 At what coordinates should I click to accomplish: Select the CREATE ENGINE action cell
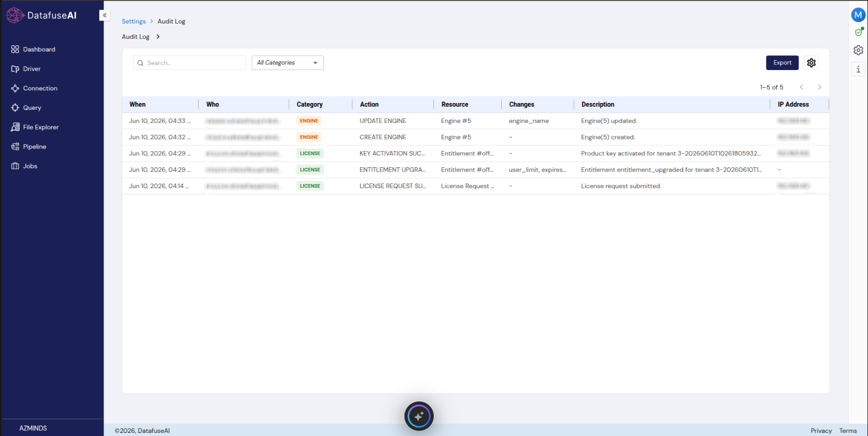(x=383, y=137)
